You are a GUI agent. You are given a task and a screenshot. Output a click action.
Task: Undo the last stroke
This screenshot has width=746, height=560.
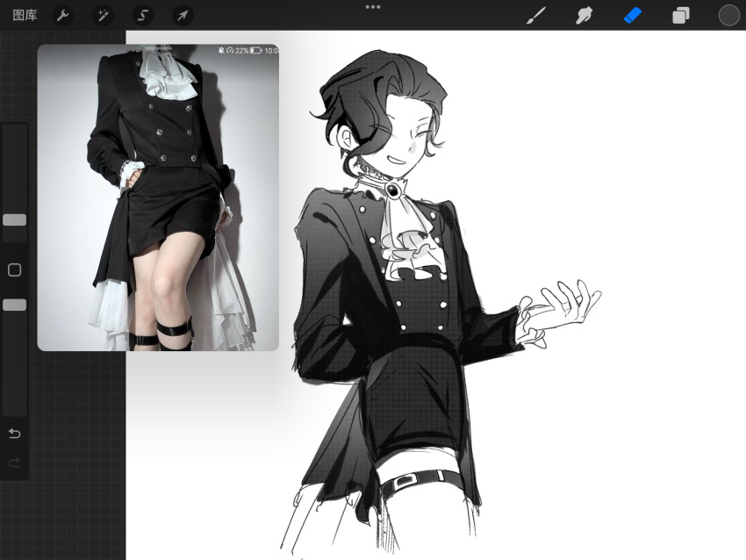point(14,434)
